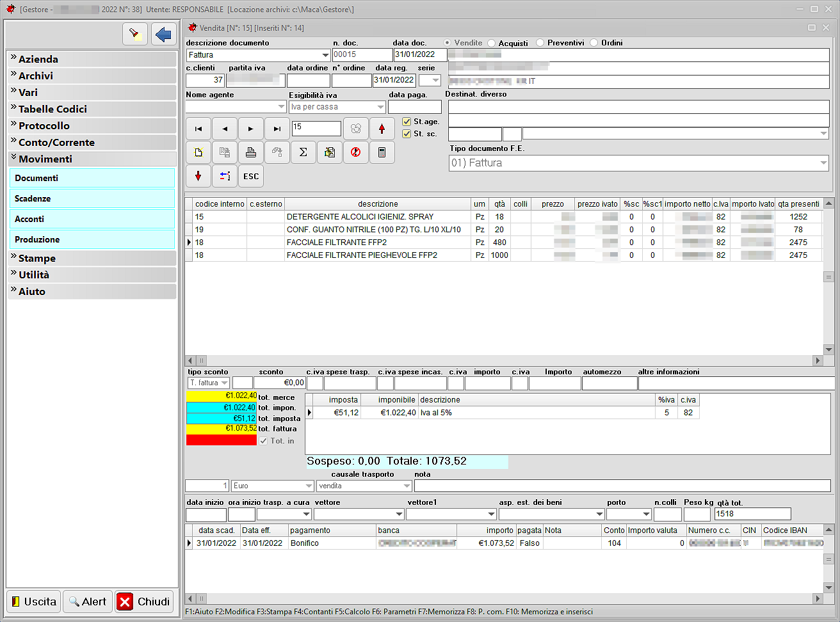The height and width of the screenshot is (622, 840).
Task: Click the n. doc. field
Action: pos(362,55)
